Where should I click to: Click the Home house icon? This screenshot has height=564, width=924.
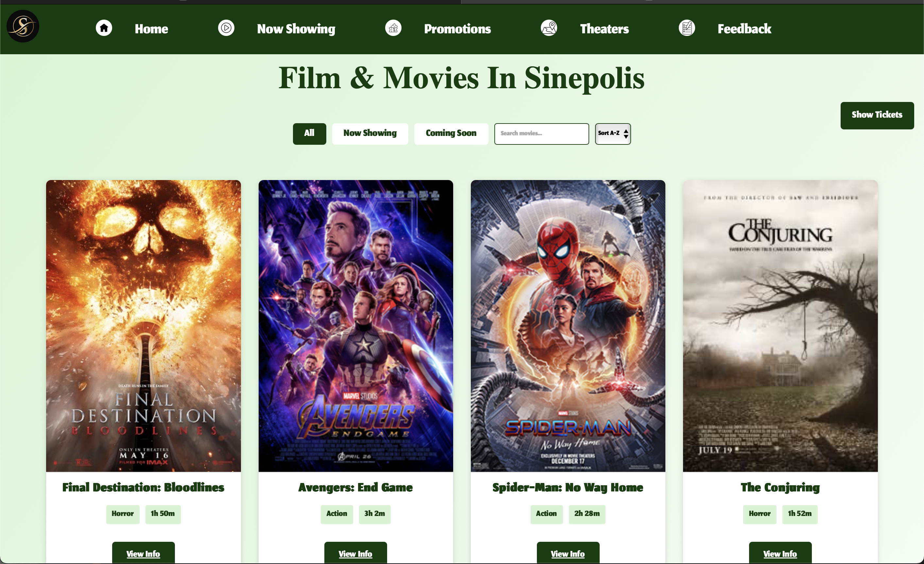point(104,28)
